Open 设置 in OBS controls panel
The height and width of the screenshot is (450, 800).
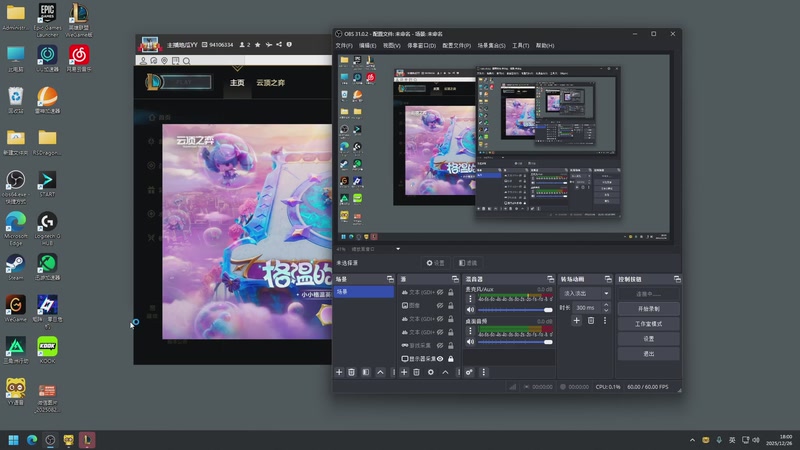click(648, 338)
